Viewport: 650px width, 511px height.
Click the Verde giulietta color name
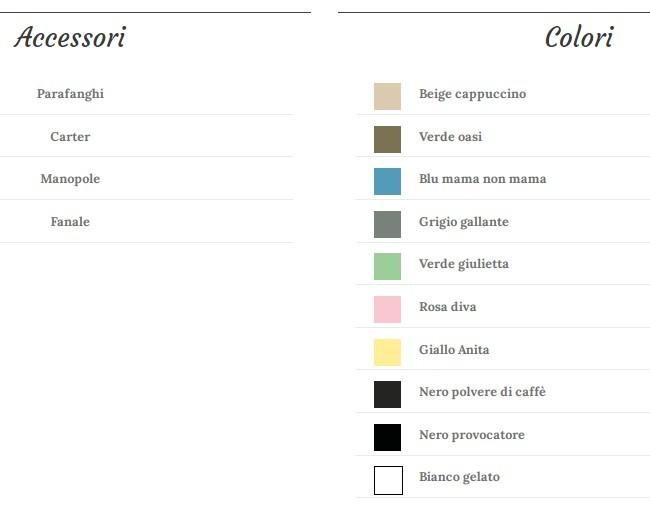coord(463,264)
